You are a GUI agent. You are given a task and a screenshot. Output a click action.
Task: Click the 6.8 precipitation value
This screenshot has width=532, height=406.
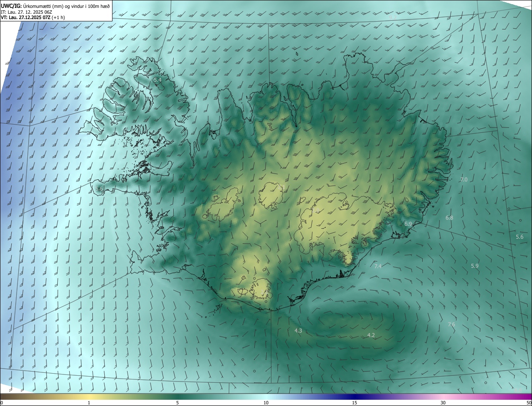coord(449,218)
